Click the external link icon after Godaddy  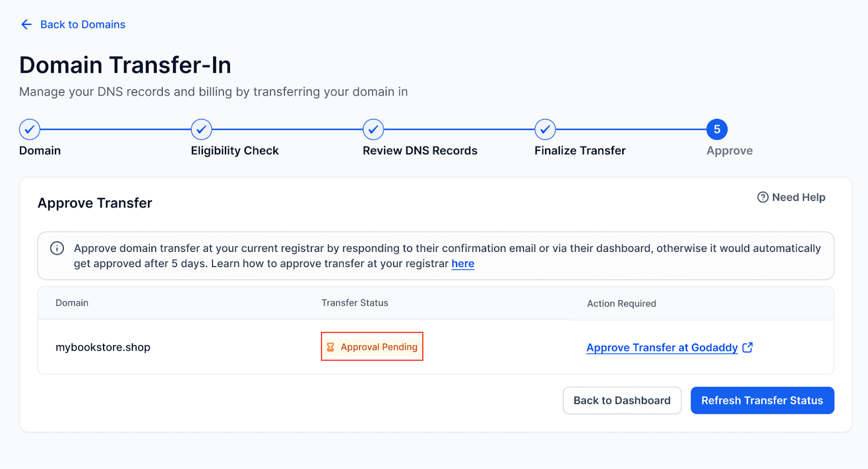[748, 347]
